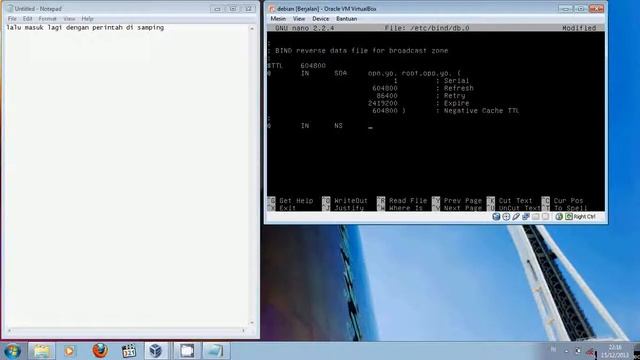This screenshot has width=640, height=360.
Task: Click the hard disk activity icon in VirtualBox status bar
Action: point(496,217)
